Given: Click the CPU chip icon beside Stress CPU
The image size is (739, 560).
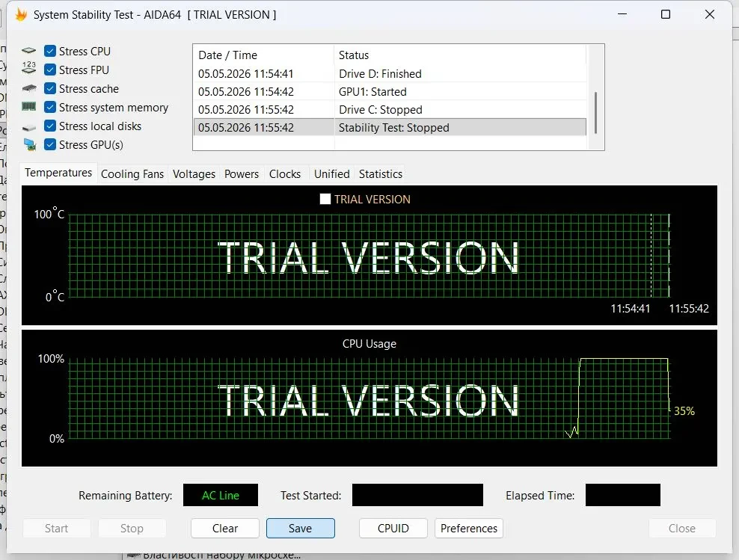Looking at the screenshot, I should pos(28,51).
